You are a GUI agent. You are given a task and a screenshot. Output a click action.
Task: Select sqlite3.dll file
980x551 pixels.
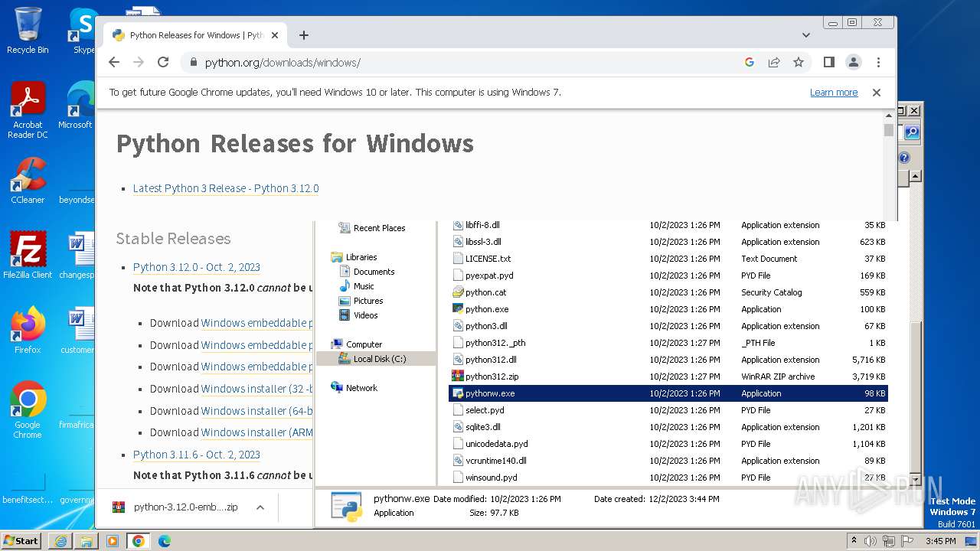(x=483, y=427)
